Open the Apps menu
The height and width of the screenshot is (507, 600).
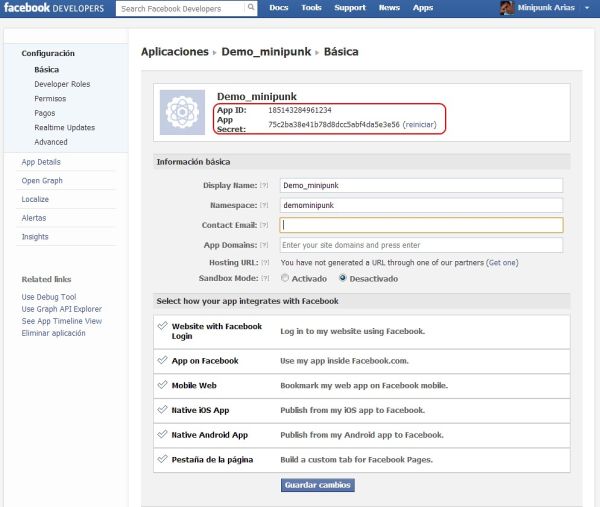coord(423,8)
